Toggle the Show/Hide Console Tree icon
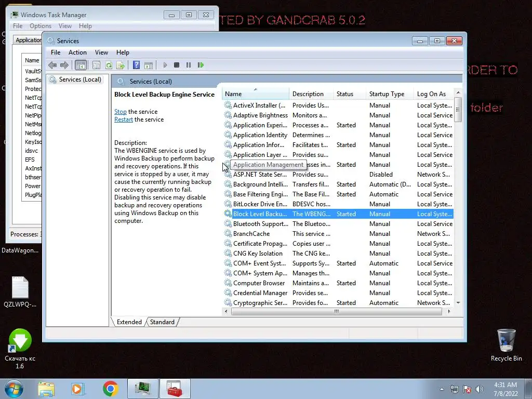Viewport: 532px width, 399px height. tap(81, 65)
